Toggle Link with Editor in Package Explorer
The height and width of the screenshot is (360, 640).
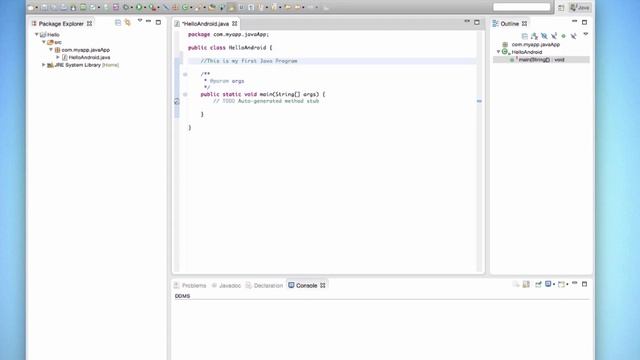coord(128,22)
